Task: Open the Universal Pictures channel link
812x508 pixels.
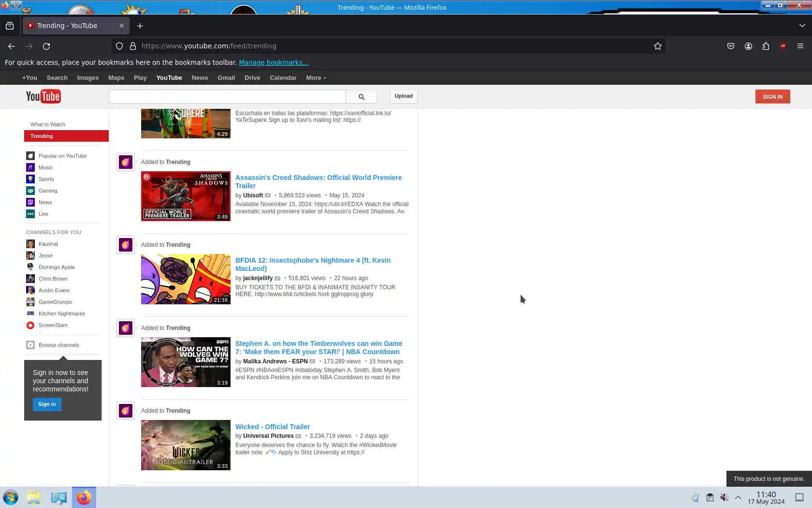Action: pos(268,436)
